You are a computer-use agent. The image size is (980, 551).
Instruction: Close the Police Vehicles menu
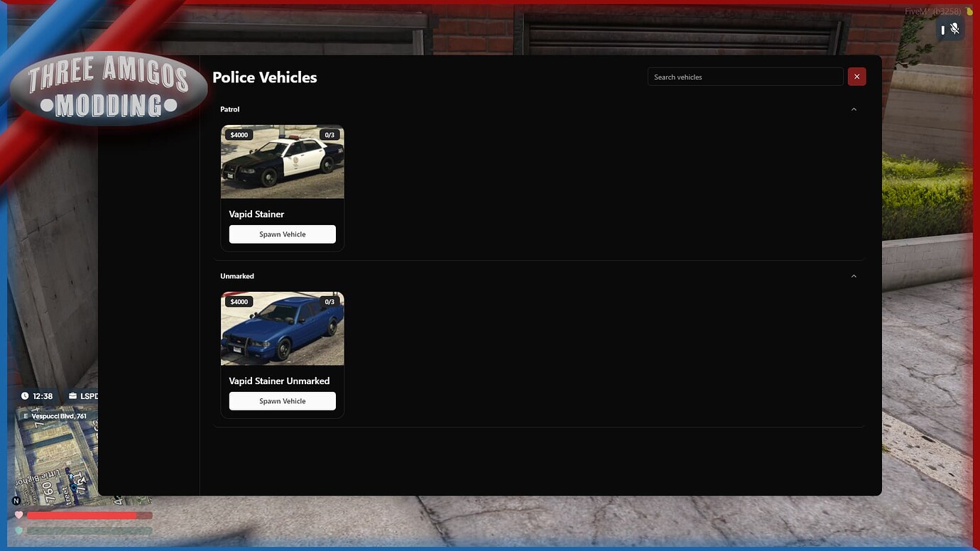pyautogui.click(x=856, y=76)
